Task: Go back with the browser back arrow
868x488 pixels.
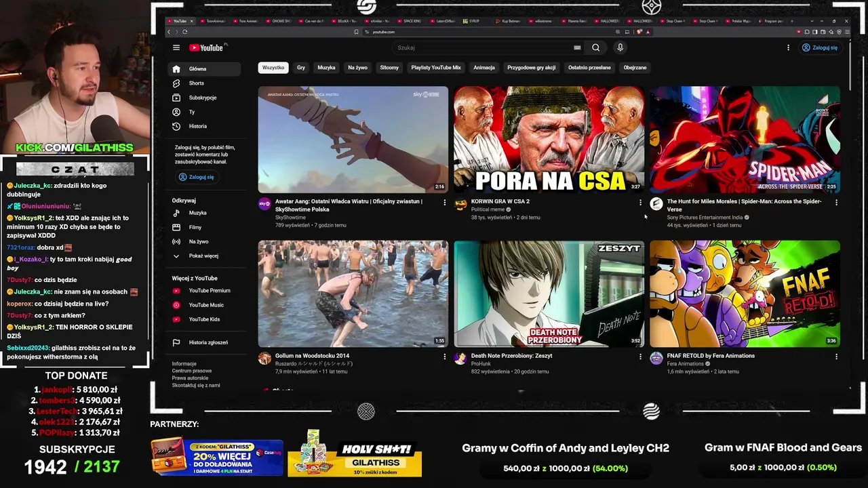Action: (x=169, y=32)
